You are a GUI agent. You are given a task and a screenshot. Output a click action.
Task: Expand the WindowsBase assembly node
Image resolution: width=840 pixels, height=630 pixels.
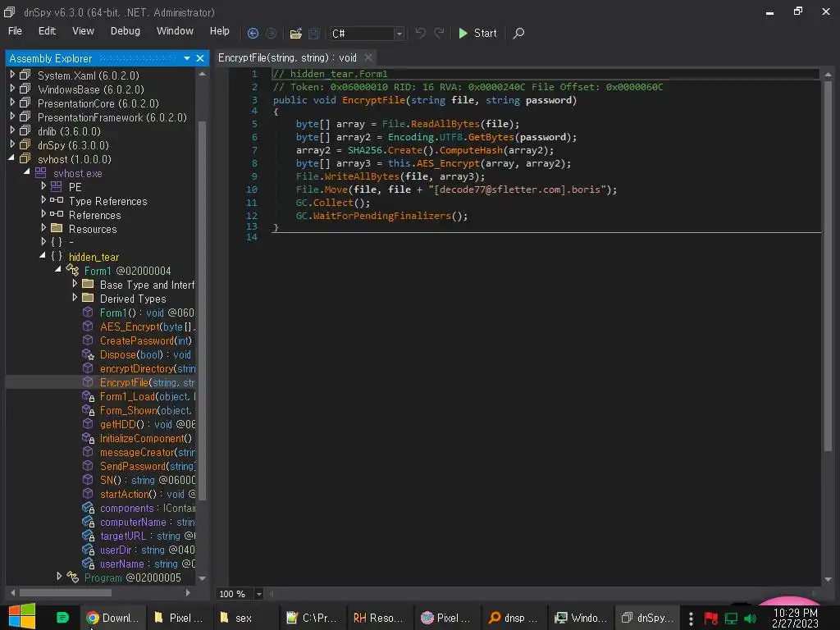(x=12, y=89)
